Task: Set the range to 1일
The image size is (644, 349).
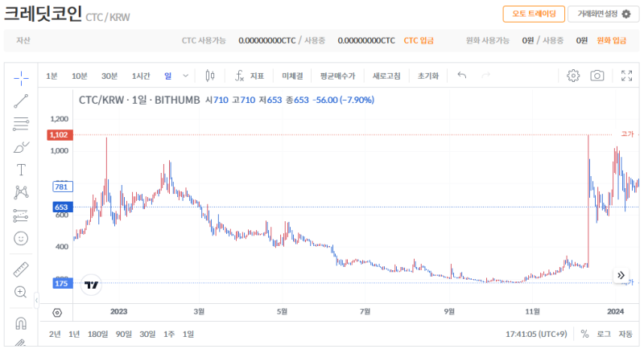Action: (x=188, y=335)
